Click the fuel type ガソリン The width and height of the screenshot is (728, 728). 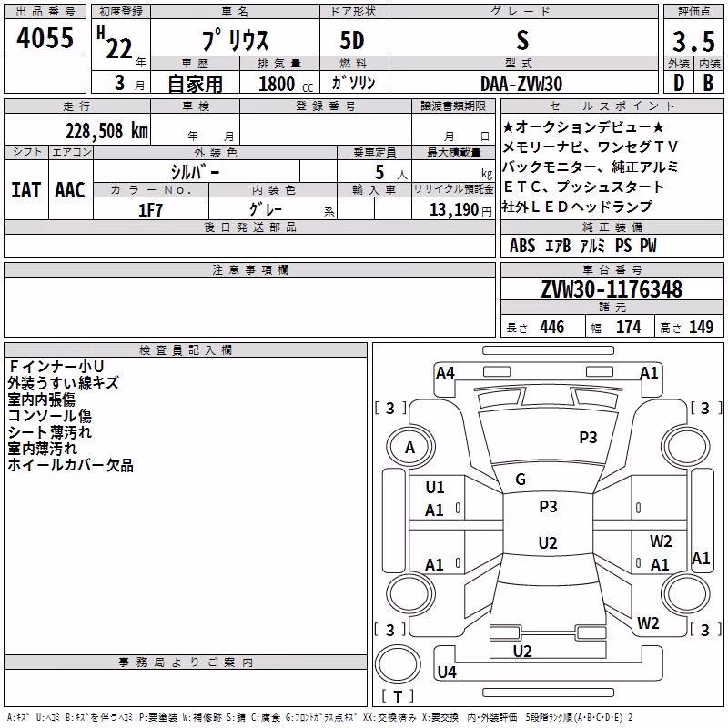click(353, 83)
